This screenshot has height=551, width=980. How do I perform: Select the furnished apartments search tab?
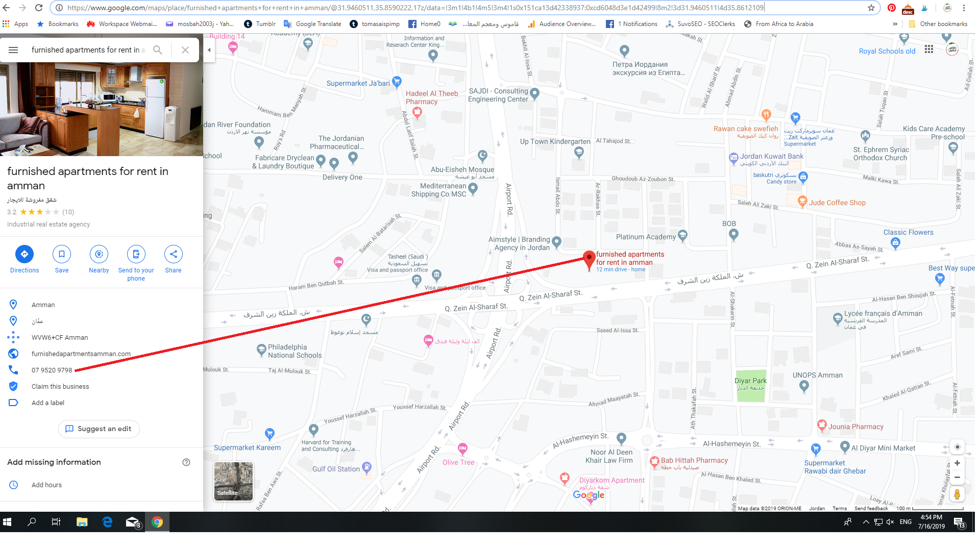[x=86, y=49]
